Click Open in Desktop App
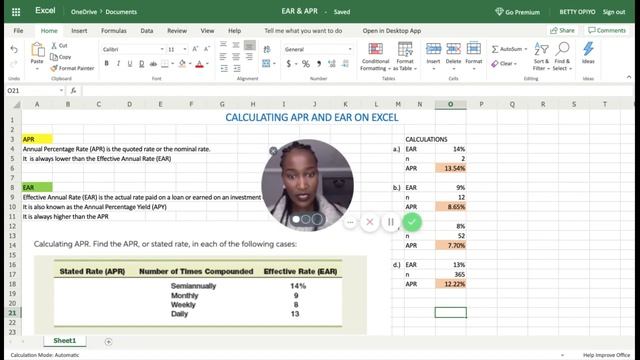 point(392,31)
